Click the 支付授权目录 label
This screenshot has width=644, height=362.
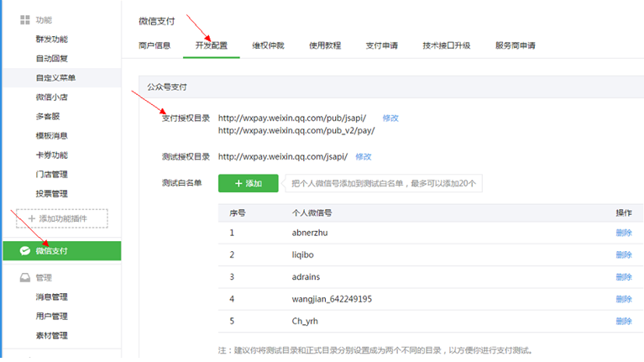pos(186,118)
